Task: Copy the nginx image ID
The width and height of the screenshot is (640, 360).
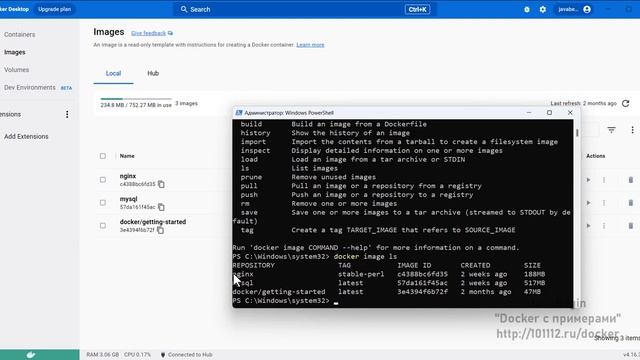Action: click(x=161, y=184)
